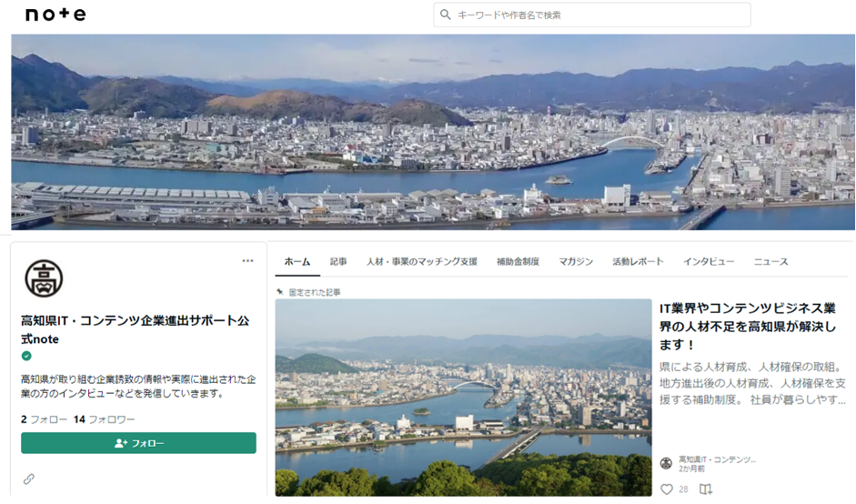Screen dimensions: 856x504
Task: Click the article excerpt starting 県による人材育成
Action: (753, 383)
